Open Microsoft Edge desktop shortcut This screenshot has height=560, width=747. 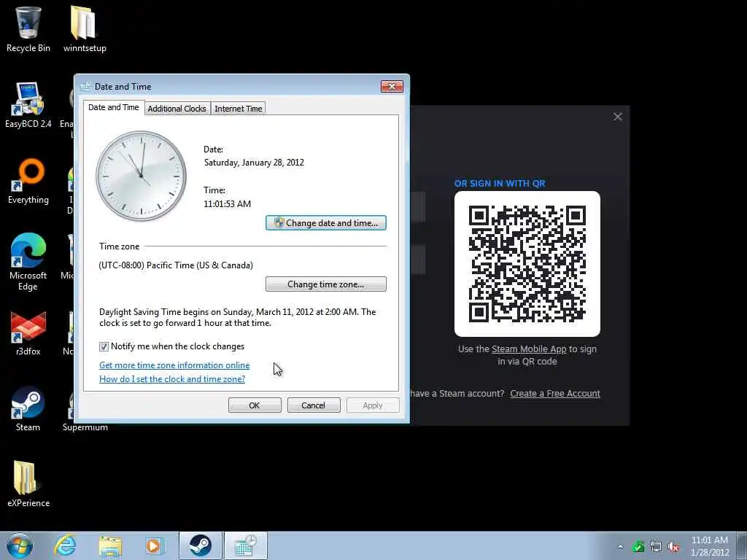[28, 262]
